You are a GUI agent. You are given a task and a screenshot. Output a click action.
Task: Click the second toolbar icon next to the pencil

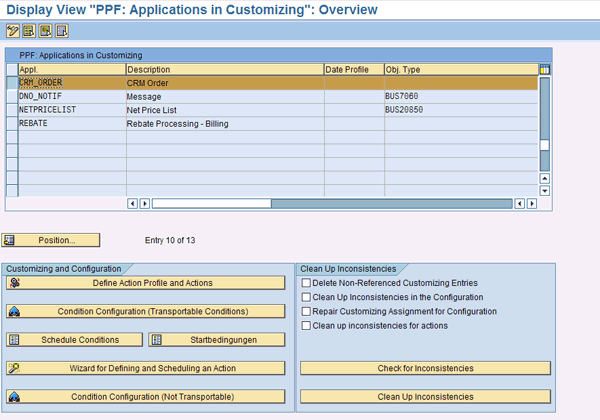click(x=29, y=30)
